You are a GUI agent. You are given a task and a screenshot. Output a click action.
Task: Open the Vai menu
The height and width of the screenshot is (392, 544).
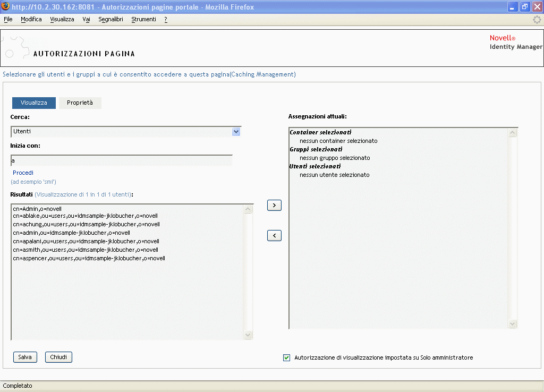[x=87, y=20]
